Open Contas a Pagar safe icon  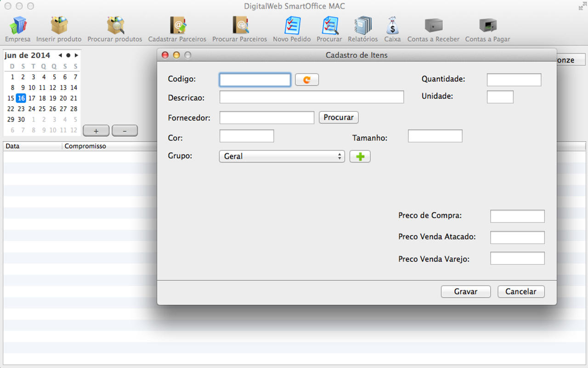tap(487, 26)
